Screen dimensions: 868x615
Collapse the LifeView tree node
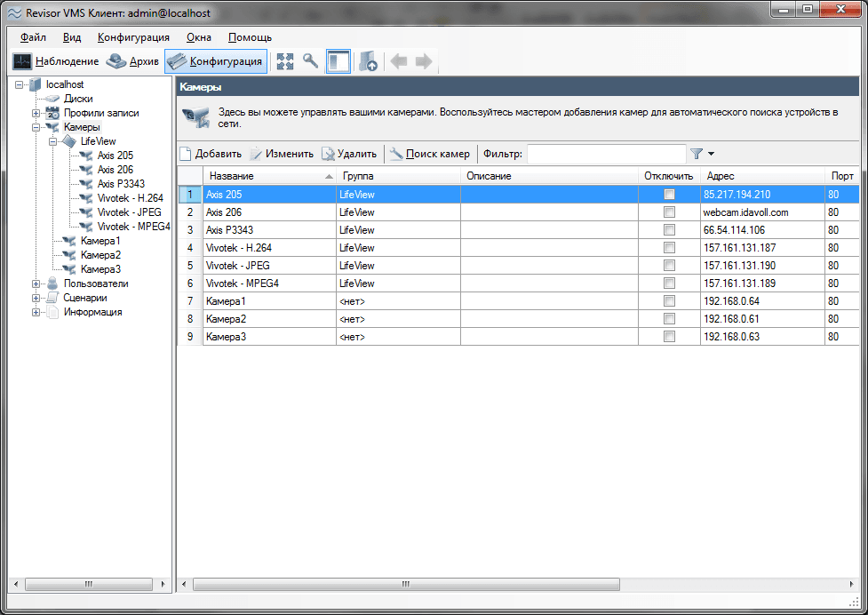(52, 141)
